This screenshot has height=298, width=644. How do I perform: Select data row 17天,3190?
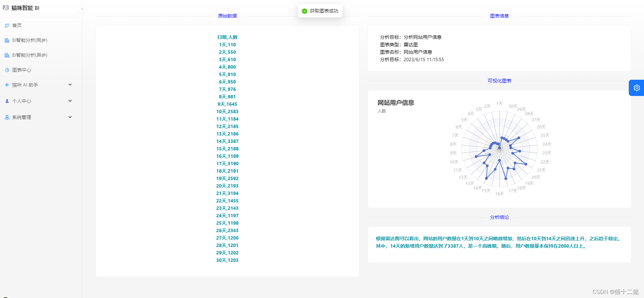coord(227,164)
